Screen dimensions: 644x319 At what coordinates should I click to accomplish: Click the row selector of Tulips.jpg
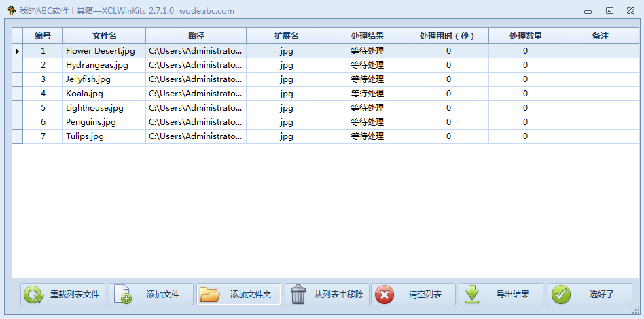pyautogui.click(x=17, y=136)
